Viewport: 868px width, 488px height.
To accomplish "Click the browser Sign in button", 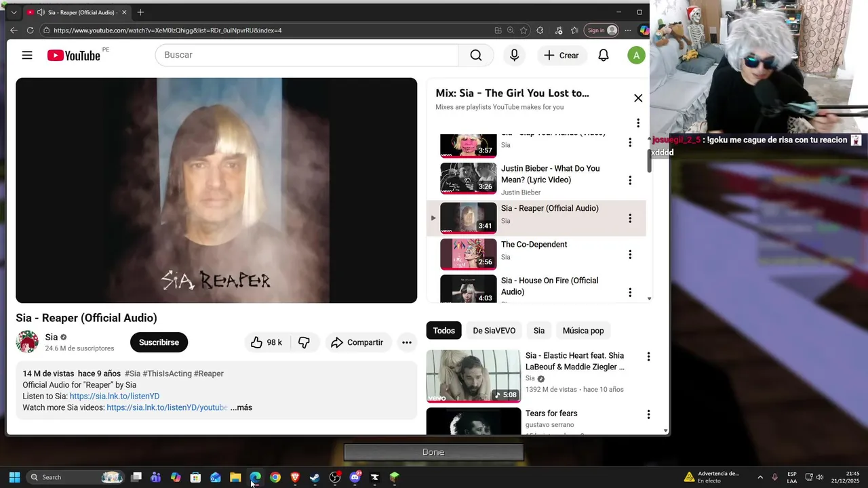I will [601, 30].
